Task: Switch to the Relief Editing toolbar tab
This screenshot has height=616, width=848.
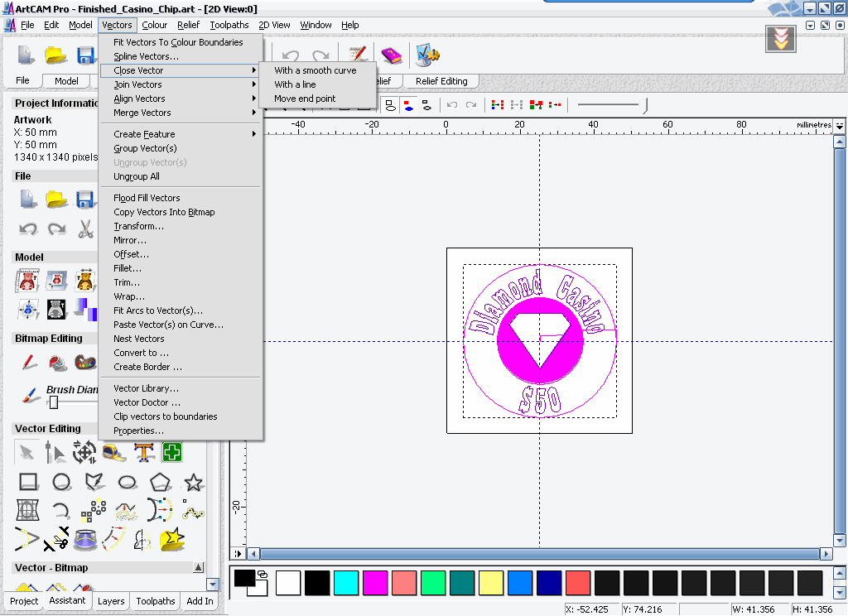Action: click(441, 81)
